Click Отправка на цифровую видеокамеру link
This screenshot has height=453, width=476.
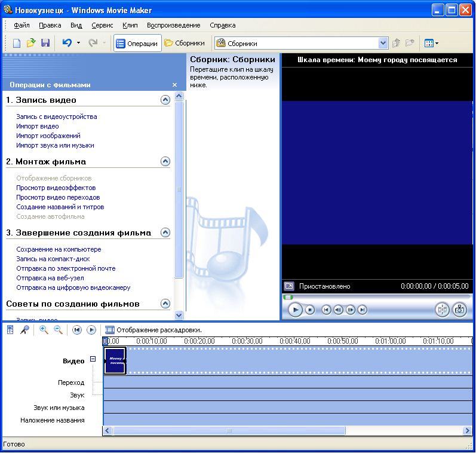click(x=73, y=287)
